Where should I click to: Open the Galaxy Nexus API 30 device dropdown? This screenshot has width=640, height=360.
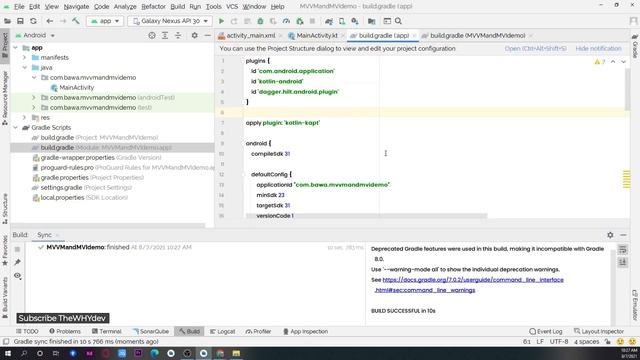(170, 21)
